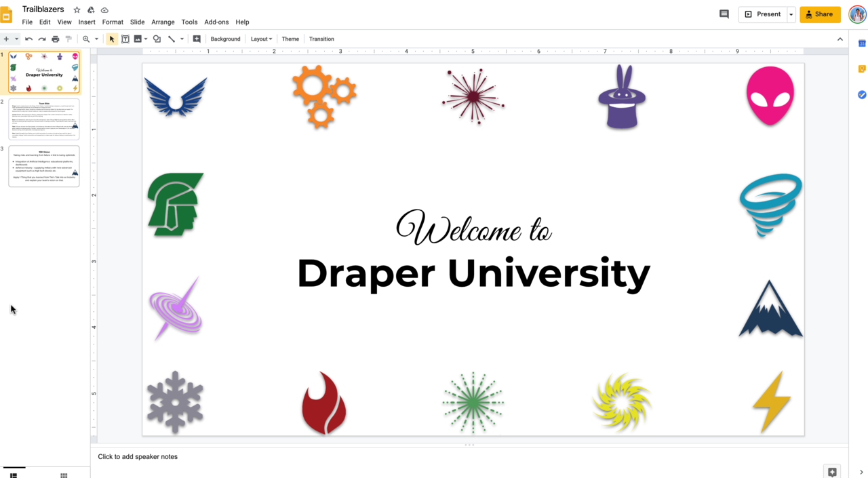Viewport: 868px width, 478px height.
Task: Print the presentation
Action: pyautogui.click(x=56, y=39)
